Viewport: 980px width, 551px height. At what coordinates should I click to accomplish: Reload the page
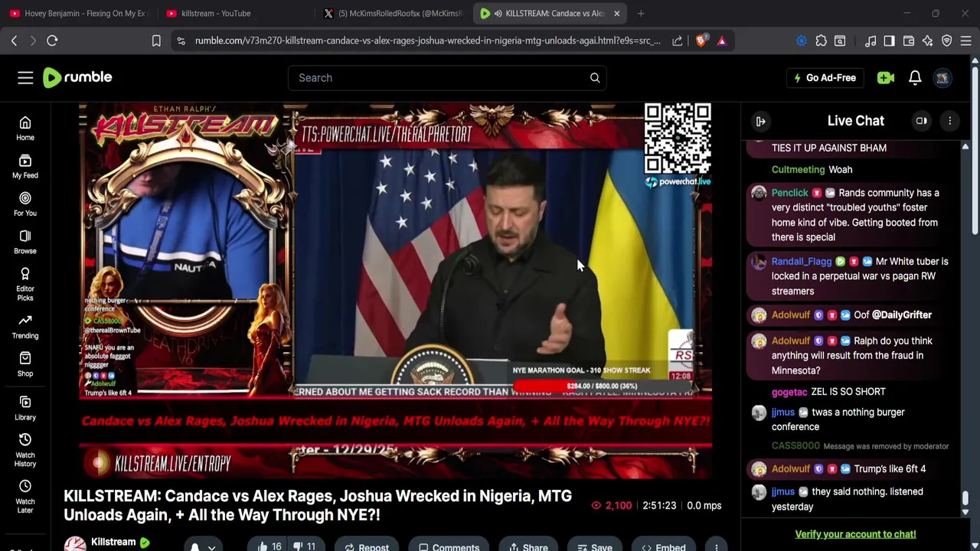coord(52,41)
